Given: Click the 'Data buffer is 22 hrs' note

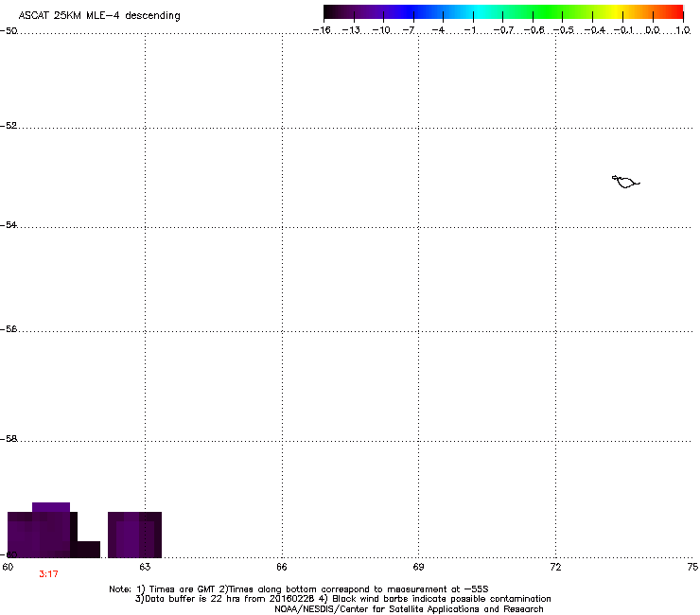Looking at the screenshot, I should [x=342, y=599].
